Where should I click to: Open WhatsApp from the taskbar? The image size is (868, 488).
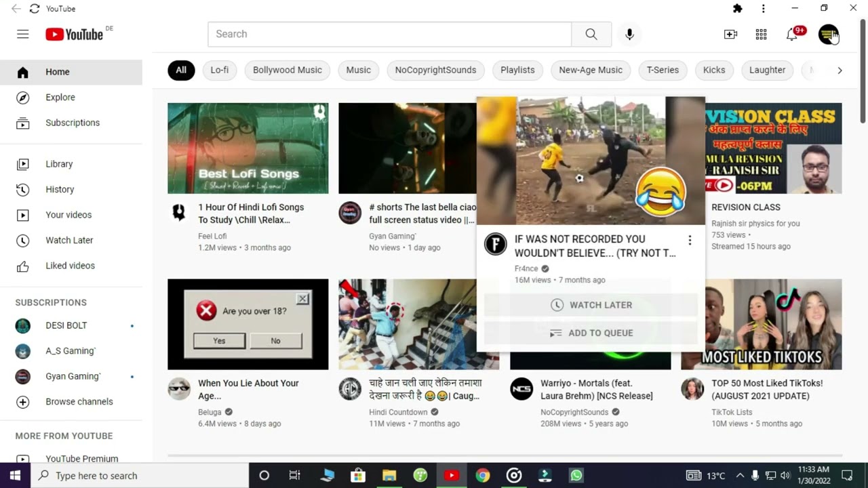pyautogui.click(x=576, y=476)
